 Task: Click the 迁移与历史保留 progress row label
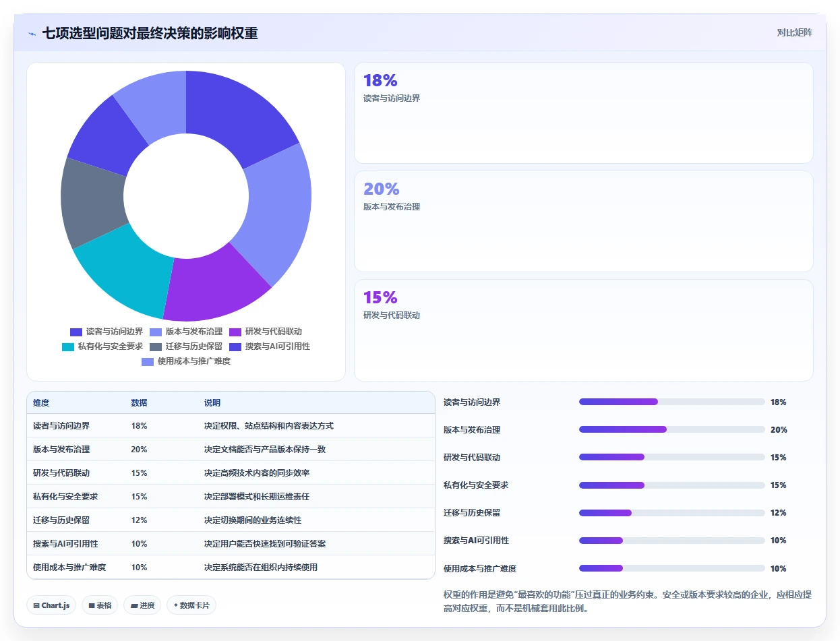pyautogui.click(x=472, y=513)
